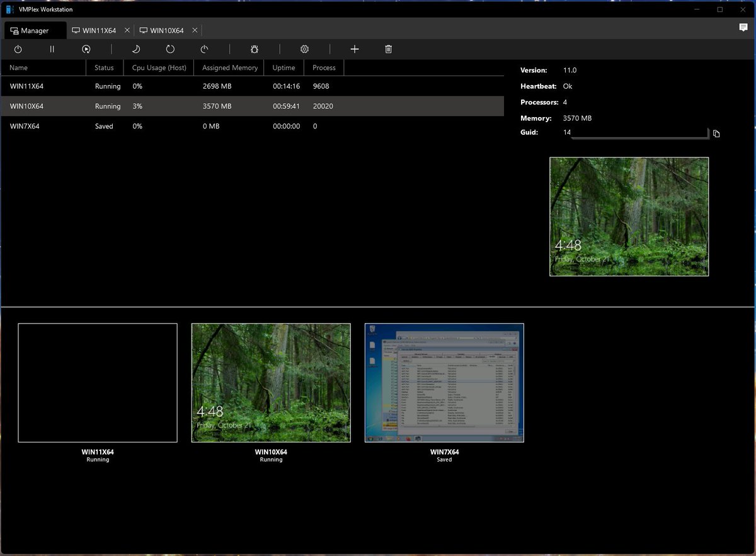Close the WIN11X64 tab
Screen dimensions: 756x556
pos(127,30)
